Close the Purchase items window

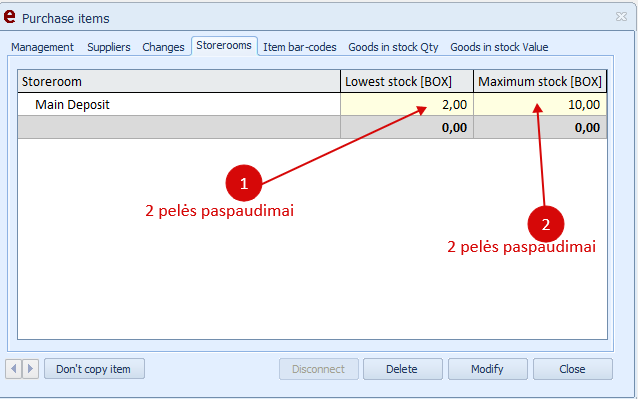[621, 17]
